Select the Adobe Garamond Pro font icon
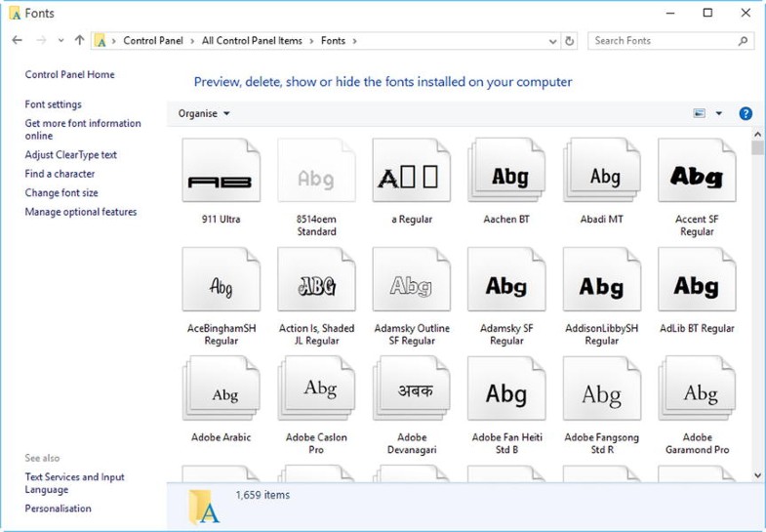This screenshot has height=532, width=766. coord(697,388)
